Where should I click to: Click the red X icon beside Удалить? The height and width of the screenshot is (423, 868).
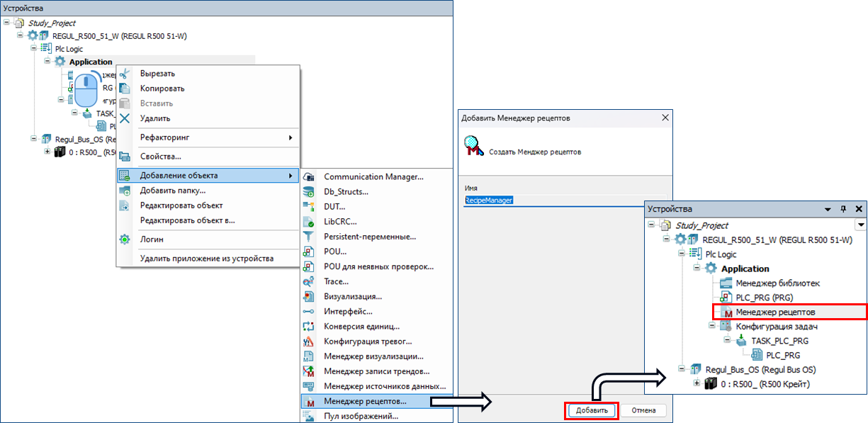(125, 118)
